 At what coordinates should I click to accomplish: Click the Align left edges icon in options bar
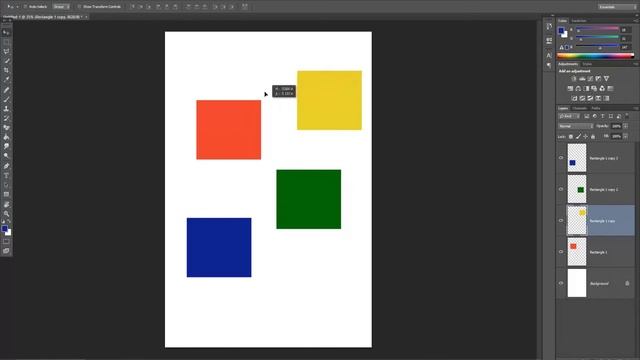click(x=159, y=7)
